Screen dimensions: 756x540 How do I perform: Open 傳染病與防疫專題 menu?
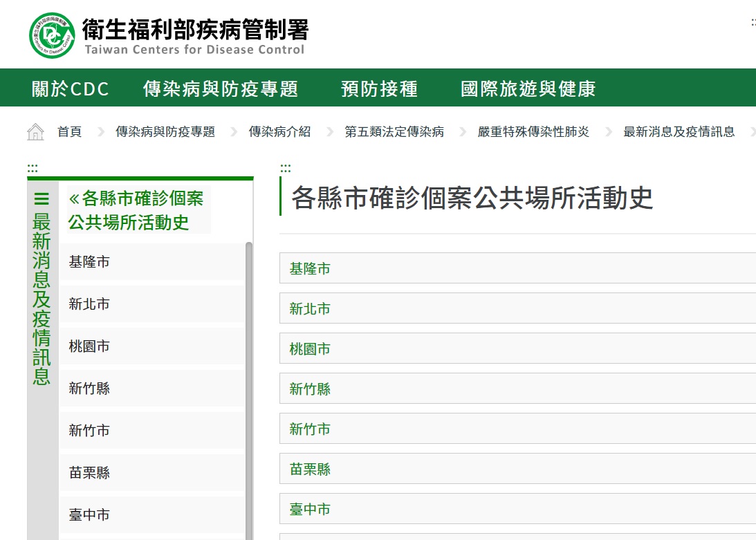[x=221, y=89]
